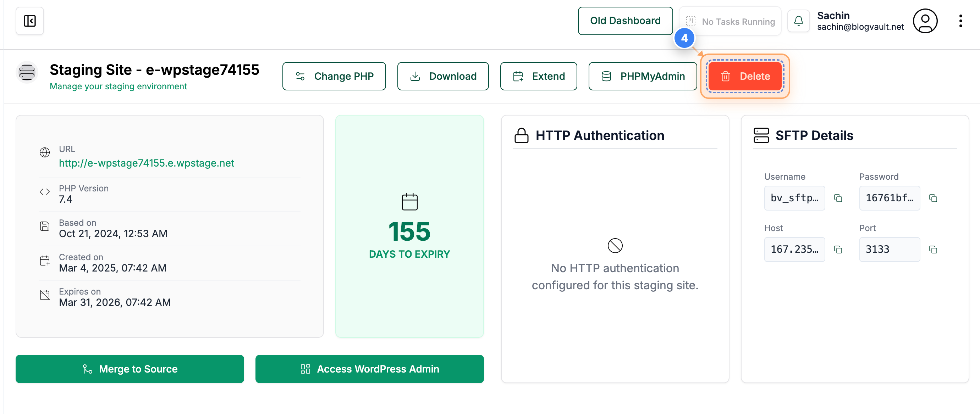Screen dimensions: 980x414
Task: Click the Mar 4, 2025 created date
Action: [x=112, y=268]
